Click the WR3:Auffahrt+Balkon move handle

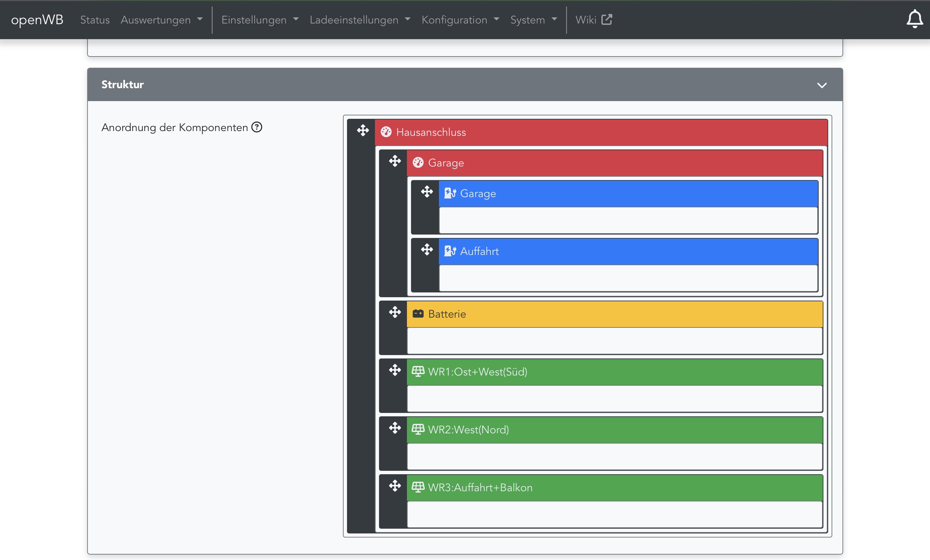tap(395, 486)
